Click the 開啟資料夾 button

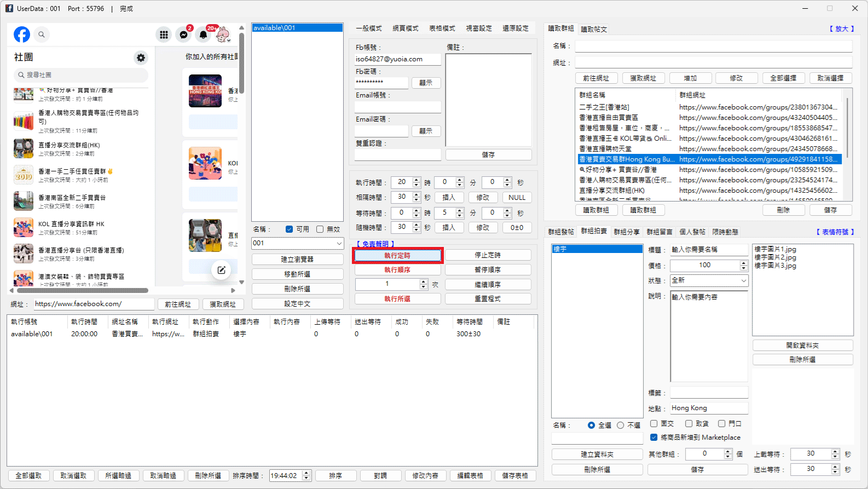pyautogui.click(x=802, y=346)
